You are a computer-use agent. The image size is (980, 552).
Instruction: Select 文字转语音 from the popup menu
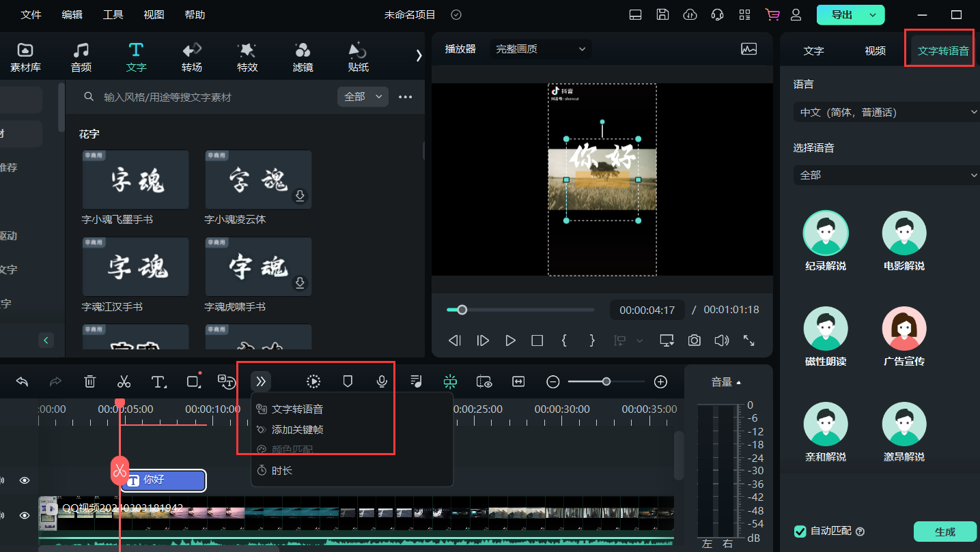tap(297, 409)
